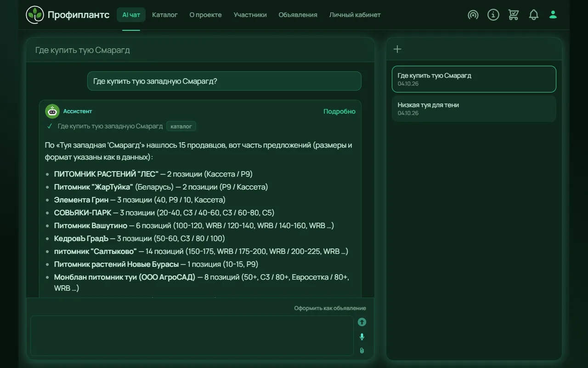This screenshot has height=368, width=588.
Task: Attach a file with paperclip icon
Action: [362, 351]
